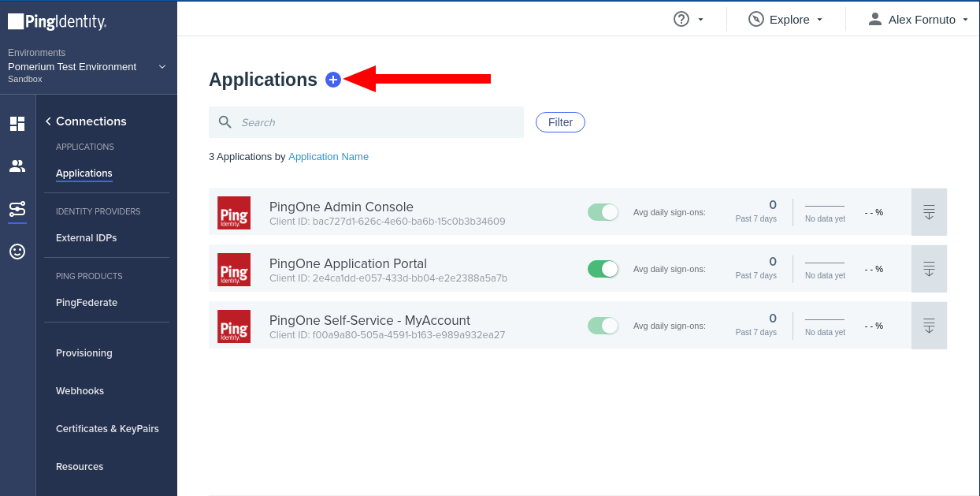Click Avg daily sign-ons for Admin Console
This screenshot has width=980, height=496.
coord(670,212)
